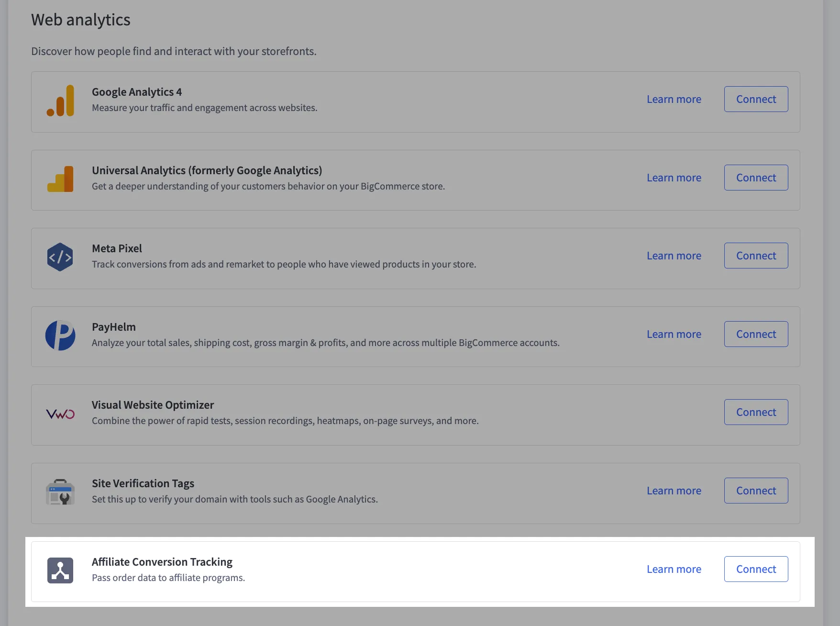Click the Site Verification Tags toolbox icon
The width and height of the screenshot is (840, 626).
click(x=60, y=492)
